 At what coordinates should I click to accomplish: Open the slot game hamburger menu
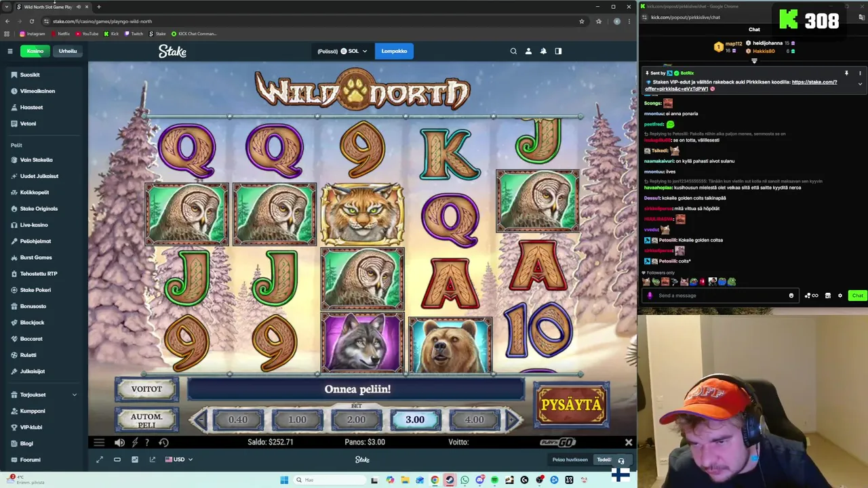tap(99, 443)
